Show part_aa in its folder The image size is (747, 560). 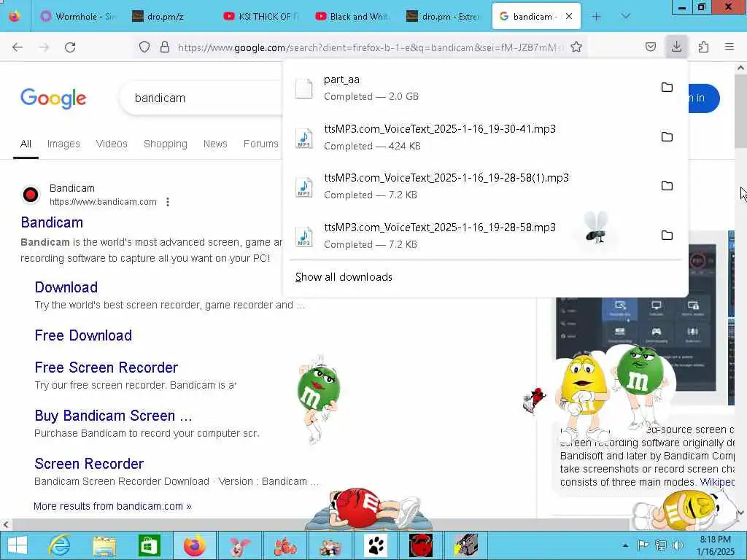pyautogui.click(x=667, y=87)
